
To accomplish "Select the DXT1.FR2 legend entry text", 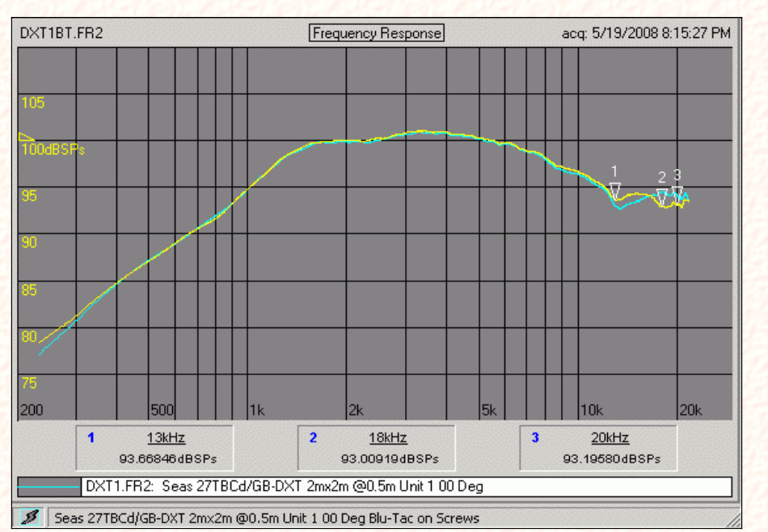I will [x=285, y=487].
